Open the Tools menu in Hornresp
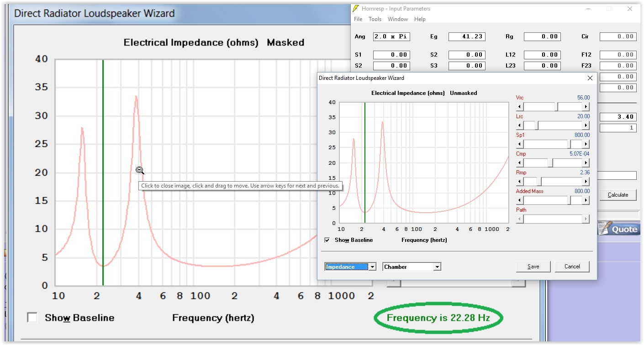Image resolution: width=644 pixels, height=345 pixels. tap(375, 19)
